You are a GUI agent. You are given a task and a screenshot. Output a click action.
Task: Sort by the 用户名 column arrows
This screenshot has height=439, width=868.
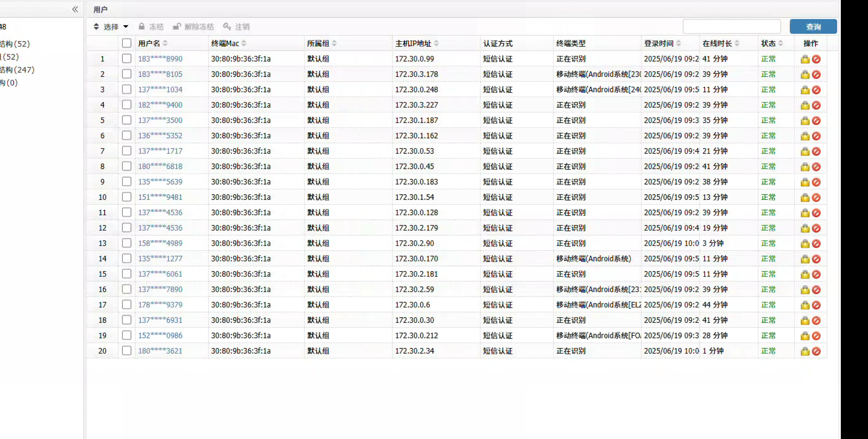[165, 43]
